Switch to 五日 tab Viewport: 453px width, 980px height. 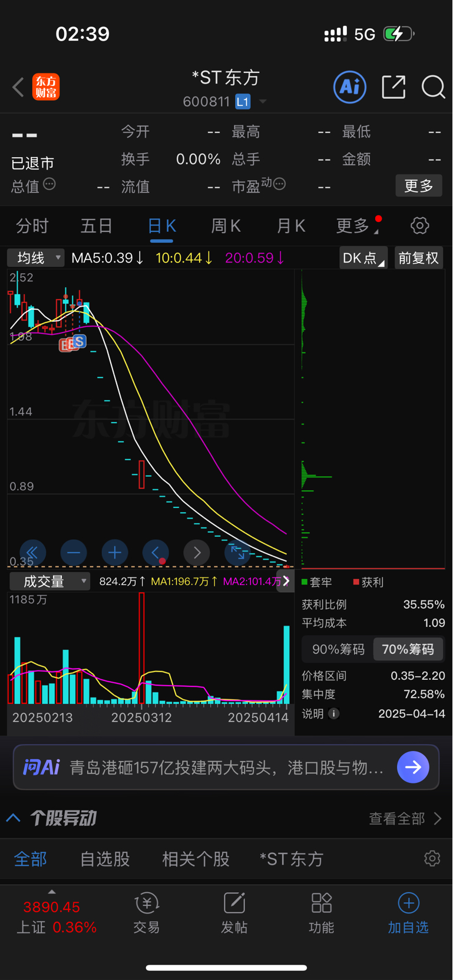coord(97,225)
